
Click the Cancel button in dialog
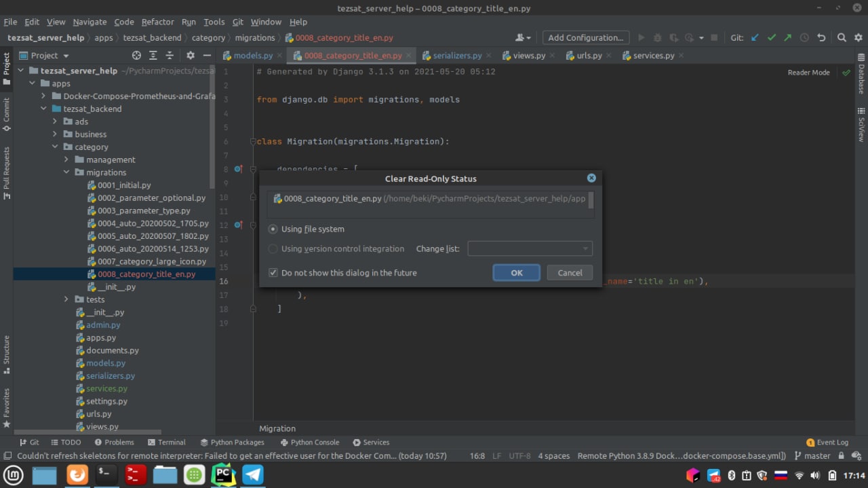570,273
